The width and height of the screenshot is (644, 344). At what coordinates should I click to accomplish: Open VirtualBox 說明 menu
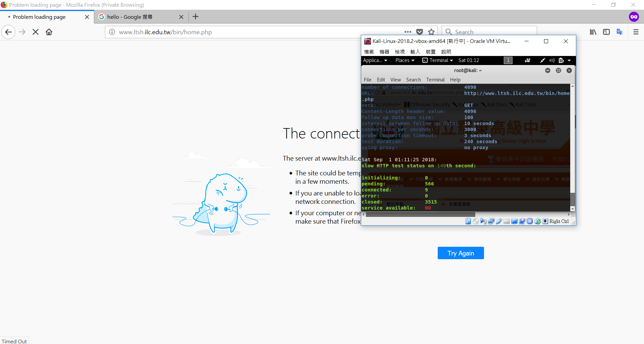(x=446, y=52)
